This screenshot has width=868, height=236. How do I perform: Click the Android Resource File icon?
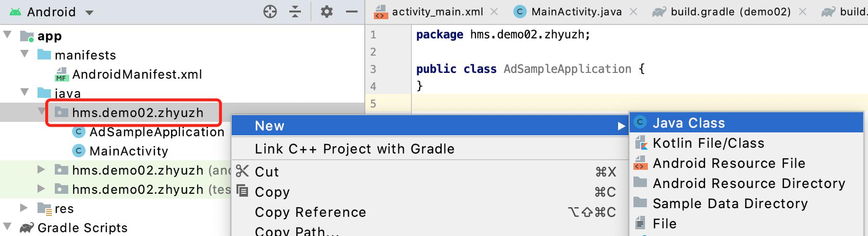point(641,163)
